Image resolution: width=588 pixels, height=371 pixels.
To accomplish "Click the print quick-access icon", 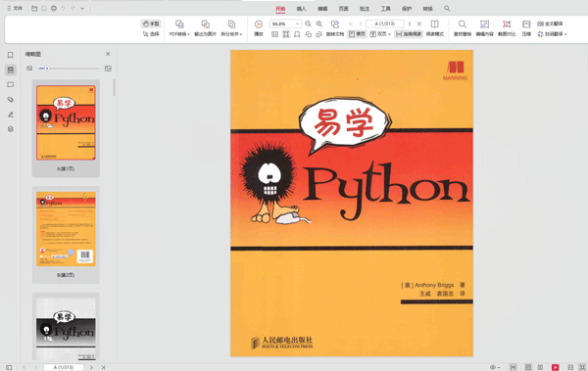I will click(54, 8).
